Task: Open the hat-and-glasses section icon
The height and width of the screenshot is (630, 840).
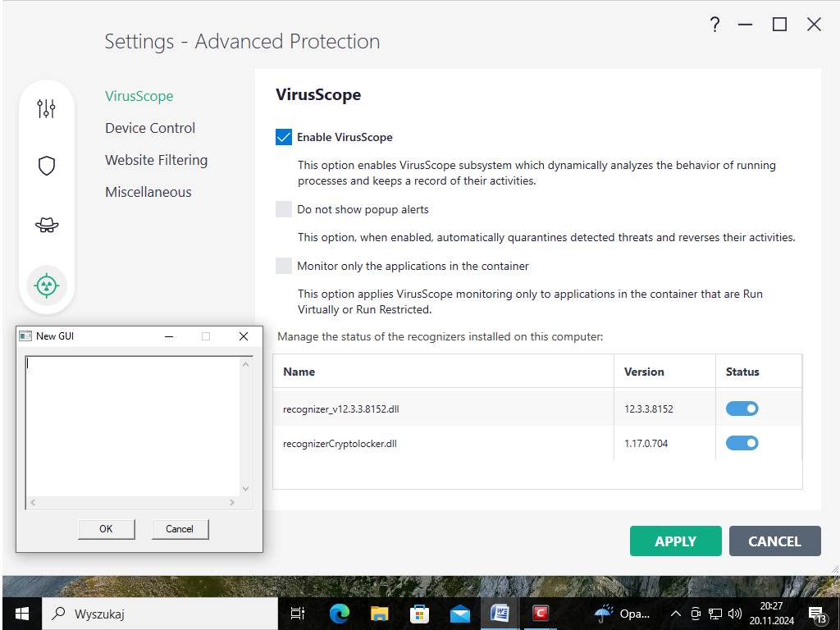Action: (47, 225)
